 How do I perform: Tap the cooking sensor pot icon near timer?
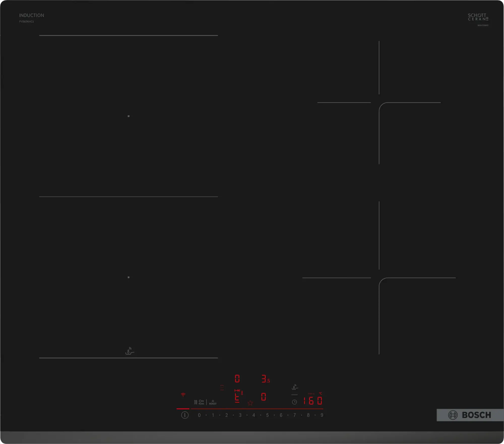(x=295, y=387)
